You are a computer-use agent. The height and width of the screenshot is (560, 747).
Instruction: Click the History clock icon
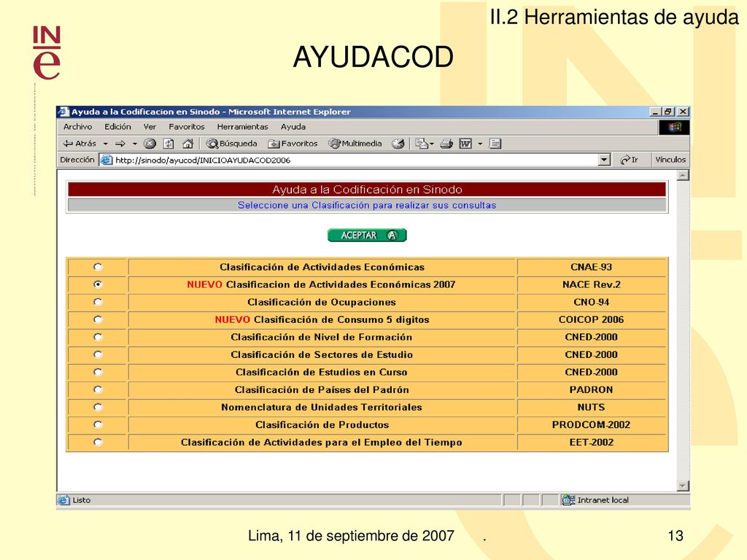pos(398,144)
